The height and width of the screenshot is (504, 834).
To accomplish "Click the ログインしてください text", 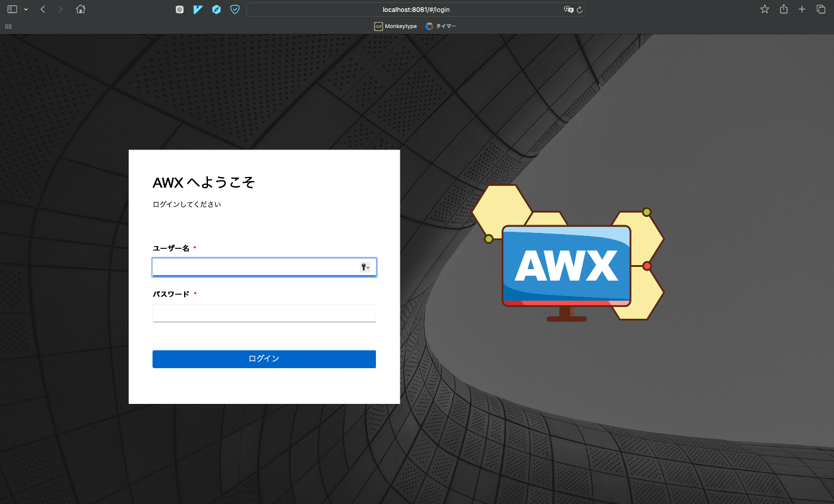I will [x=186, y=204].
